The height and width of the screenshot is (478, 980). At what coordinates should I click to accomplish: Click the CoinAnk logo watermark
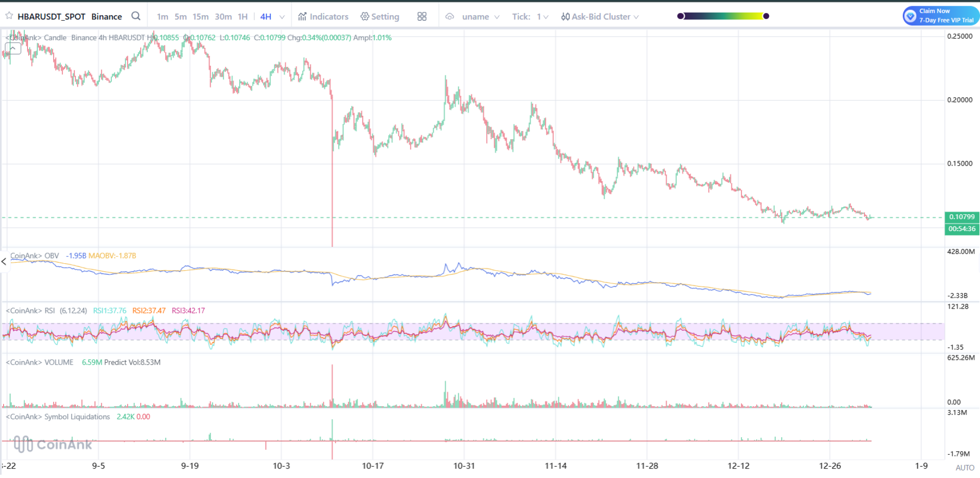(x=53, y=445)
